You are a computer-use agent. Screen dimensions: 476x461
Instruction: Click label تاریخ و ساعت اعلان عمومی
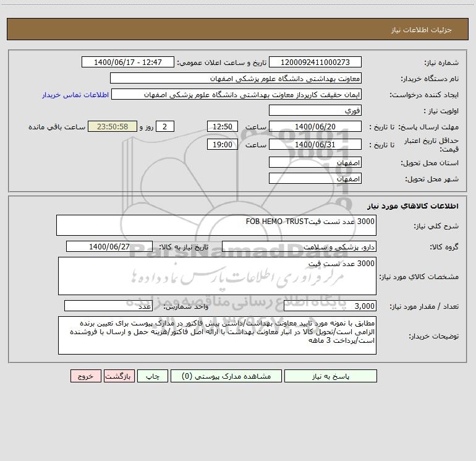tap(222, 62)
